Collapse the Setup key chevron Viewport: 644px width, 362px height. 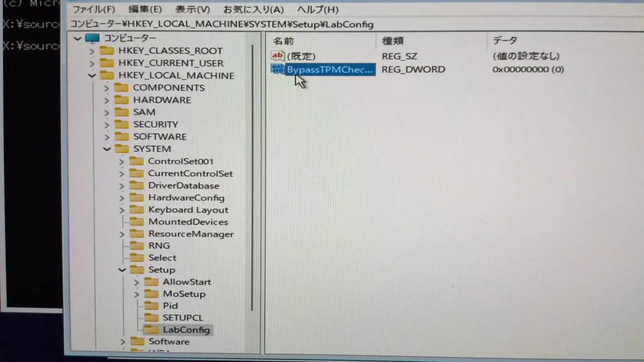pyautogui.click(x=122, y=270)
